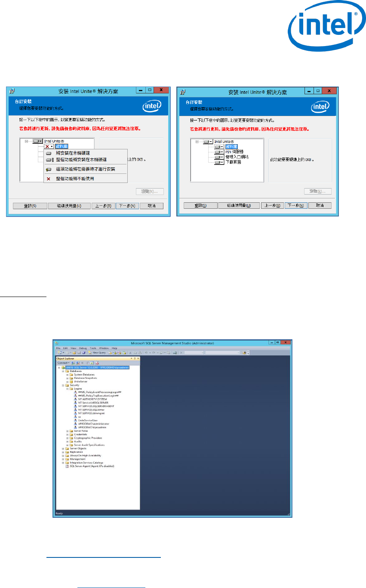Open drive-icon dropdown next to highlighted 資料庫
Screen dimensions: 366x588
point(219,147)
